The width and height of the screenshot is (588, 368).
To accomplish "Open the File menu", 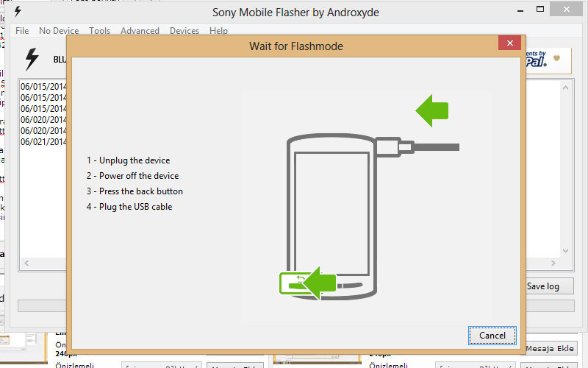I will [22, 31].
